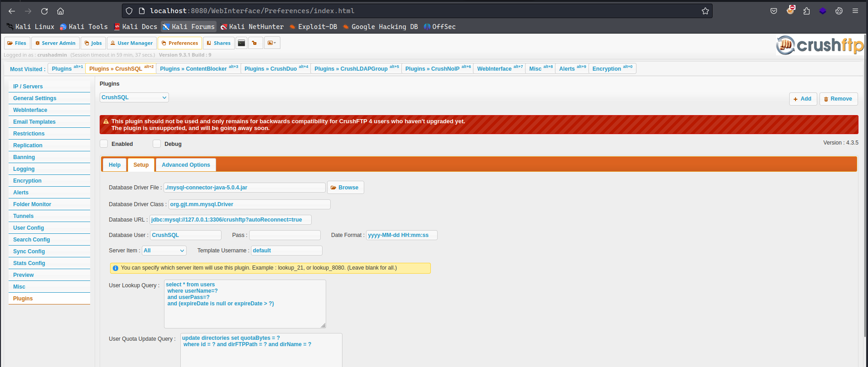Viewport: 868px width, 367px height.
Task: Go back with browser back arrow
Action: (12, 11)
